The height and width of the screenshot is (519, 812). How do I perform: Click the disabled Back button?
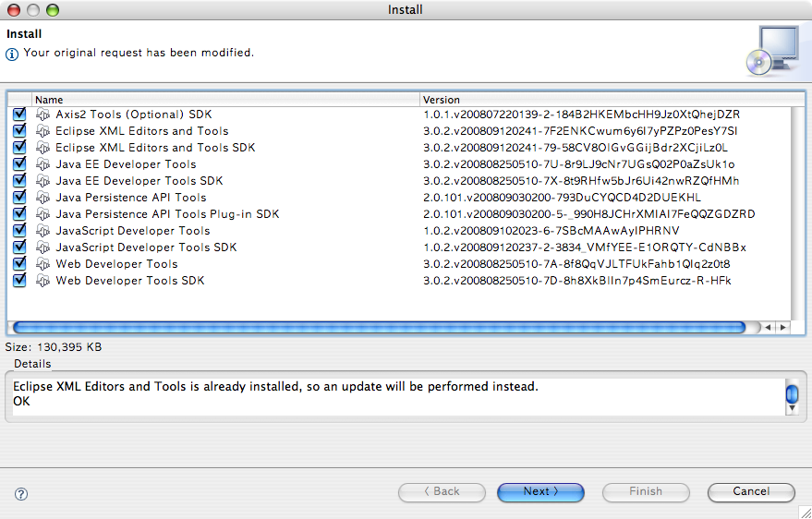[x=442, y=492]
